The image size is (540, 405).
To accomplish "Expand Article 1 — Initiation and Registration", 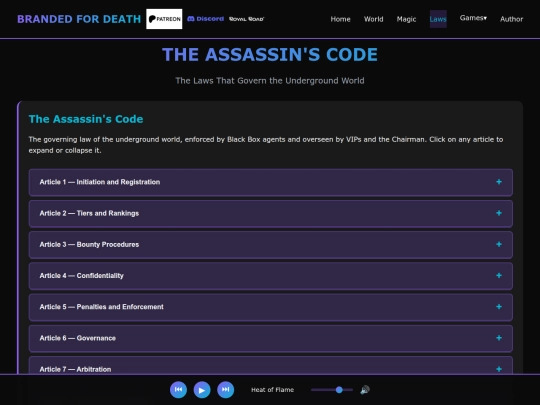I will click(x=271, y=182).
